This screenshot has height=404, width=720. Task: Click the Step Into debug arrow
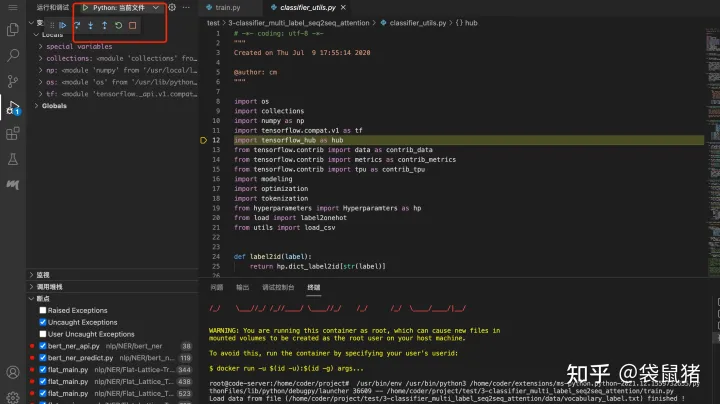click(91, 25)
